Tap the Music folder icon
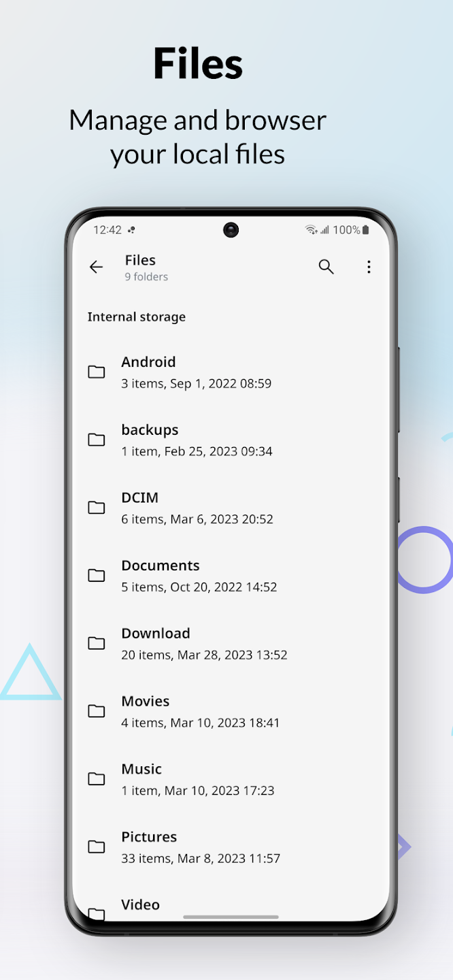This screenshot has height=980, width=453. (x=97, y=779)
